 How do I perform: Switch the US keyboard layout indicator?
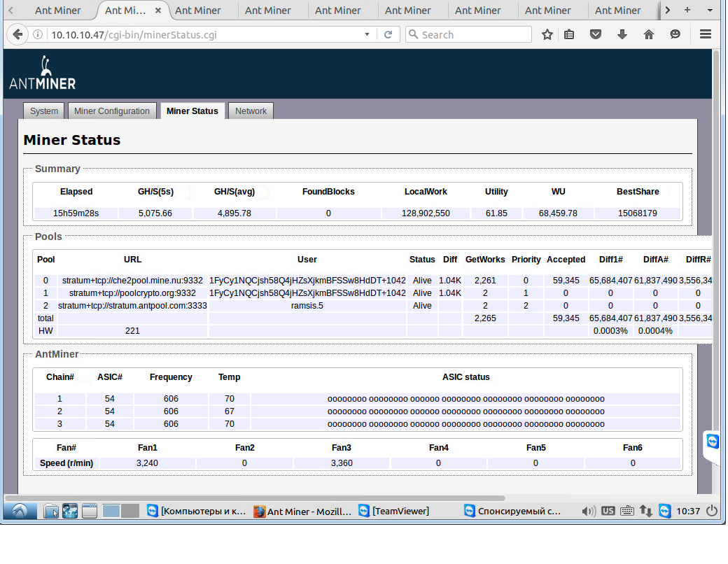608,511
